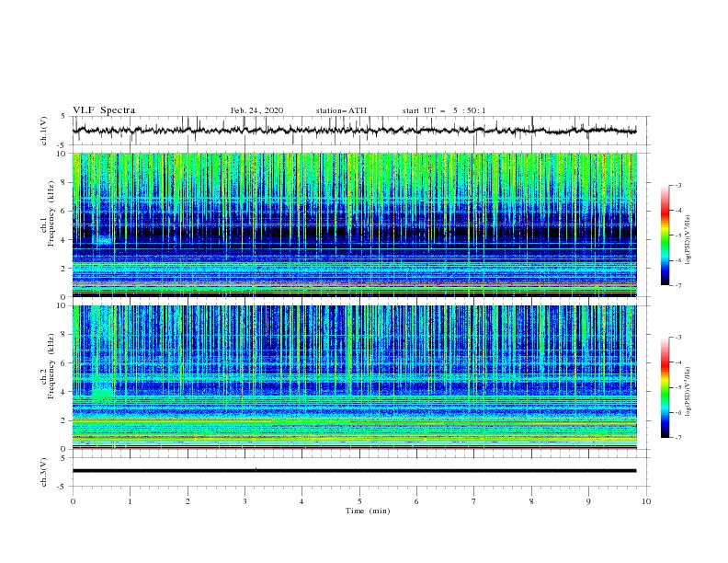Click the "ch.3(V)" axis label
728x563 pixels.
44,472
